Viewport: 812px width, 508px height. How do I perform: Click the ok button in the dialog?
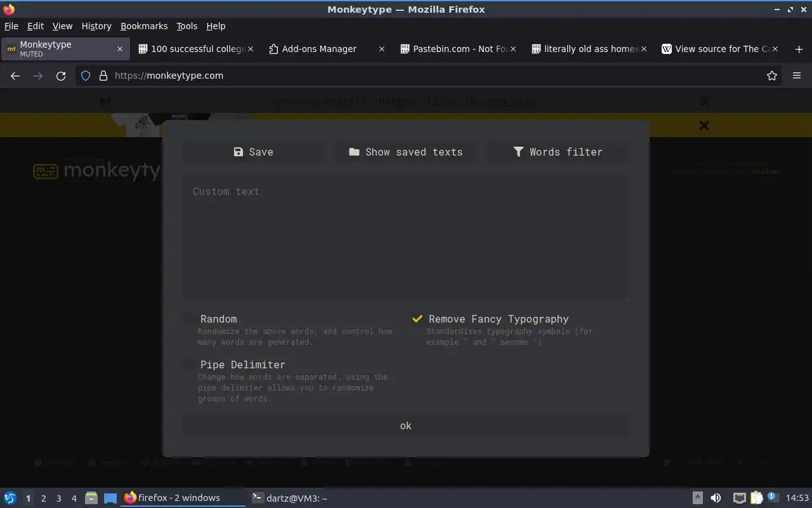tap(406, 426)
